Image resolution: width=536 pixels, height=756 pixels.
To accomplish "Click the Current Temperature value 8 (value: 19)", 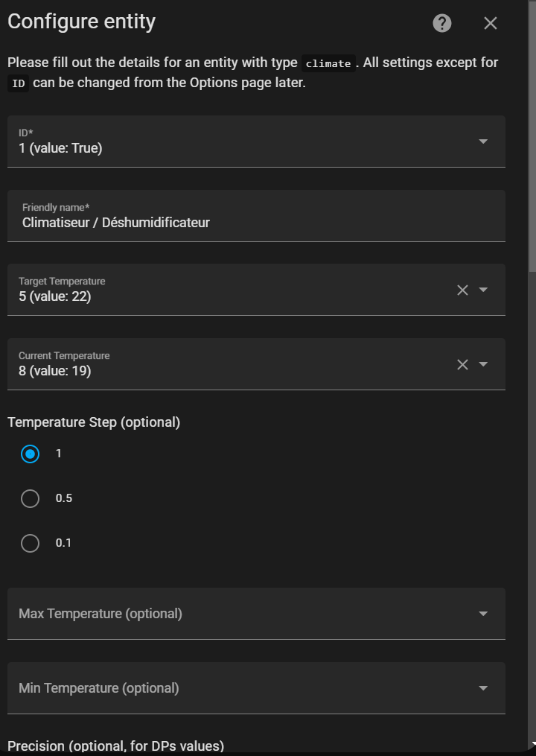I will [x=223, y=371].
